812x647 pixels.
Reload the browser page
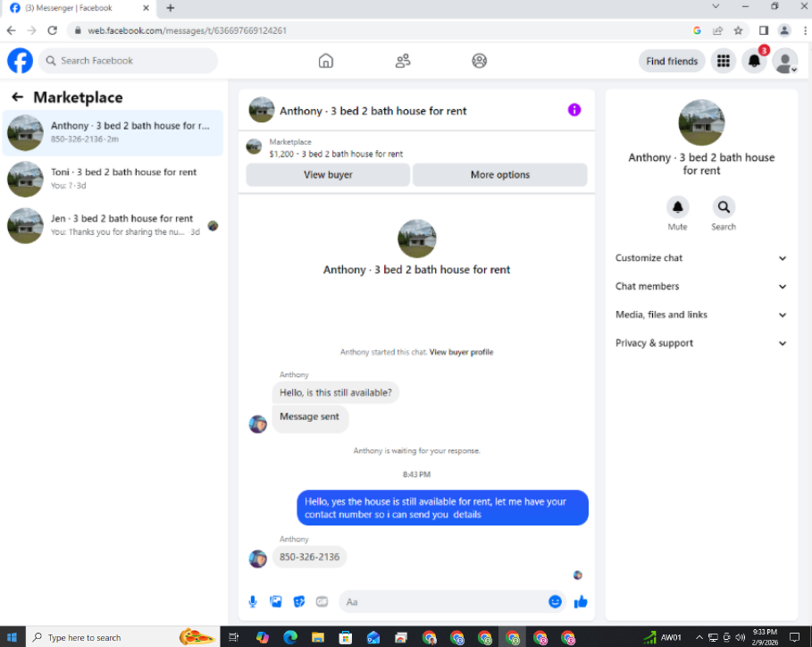point(53,30)
